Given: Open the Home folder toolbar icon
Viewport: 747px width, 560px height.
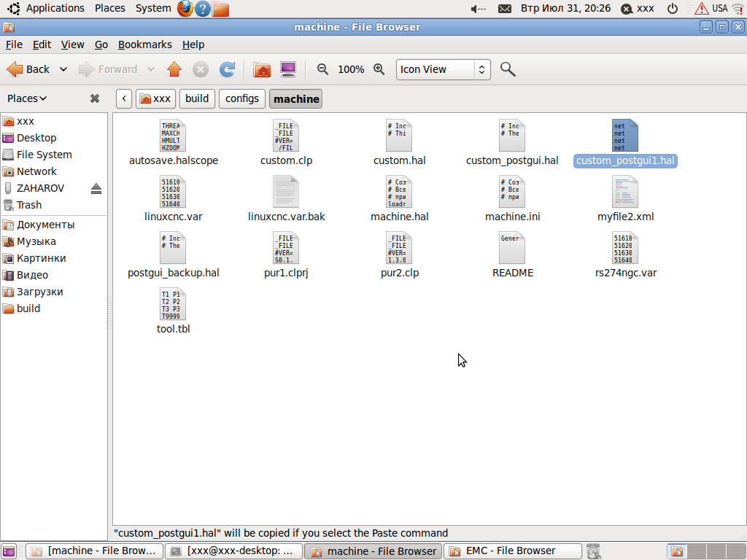Looking at the screenshot, I should coord(262,69).
